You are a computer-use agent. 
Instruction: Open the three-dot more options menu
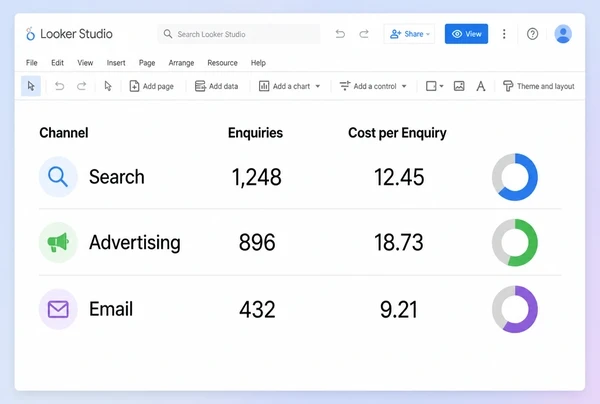click(504, 34)
